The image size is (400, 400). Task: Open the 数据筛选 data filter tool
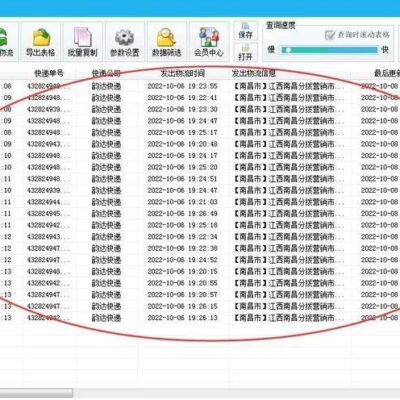167,42
